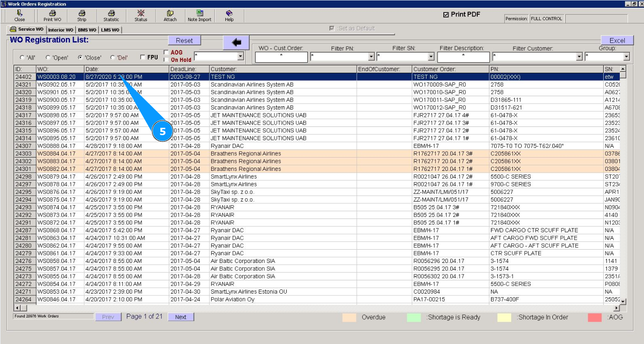This screenshot has width=644, height=344.
Task: Select work order WS0003.08.20
Action: click(60, 77)
